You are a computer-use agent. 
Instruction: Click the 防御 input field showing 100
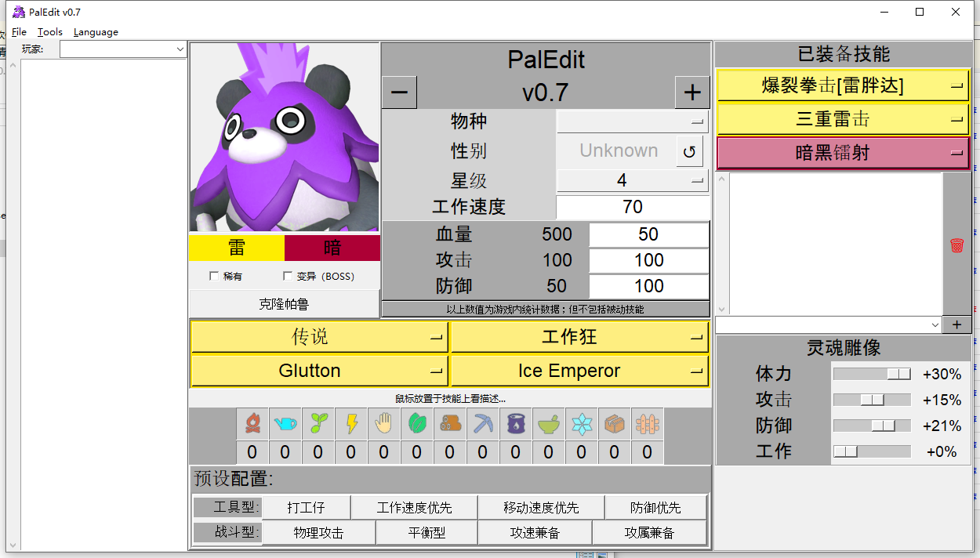click(648, 286)
